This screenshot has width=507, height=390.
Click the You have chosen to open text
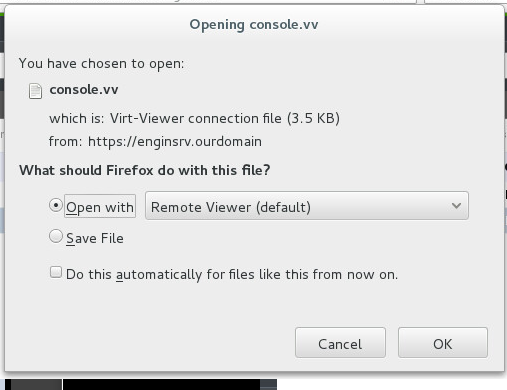click(x=101, y=64)
